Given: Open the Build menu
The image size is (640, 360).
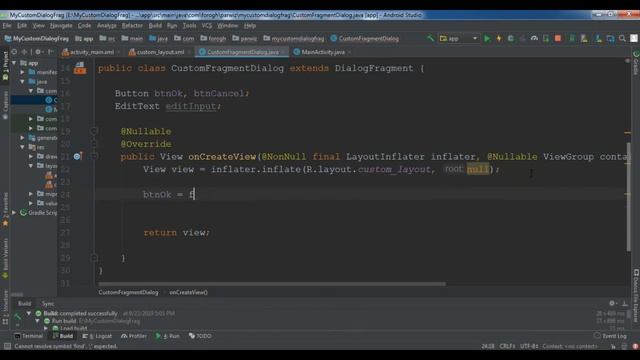Looking at the screenshot, I should [x=155, y=25].
